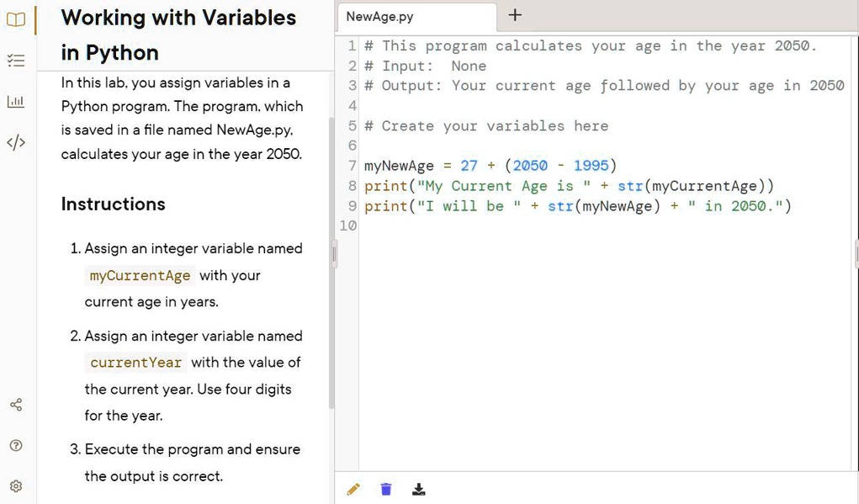The width and height of the screenshot is (859, 504).
Task: Select the code brackets icon in sidebar
Action: [16, 142]
